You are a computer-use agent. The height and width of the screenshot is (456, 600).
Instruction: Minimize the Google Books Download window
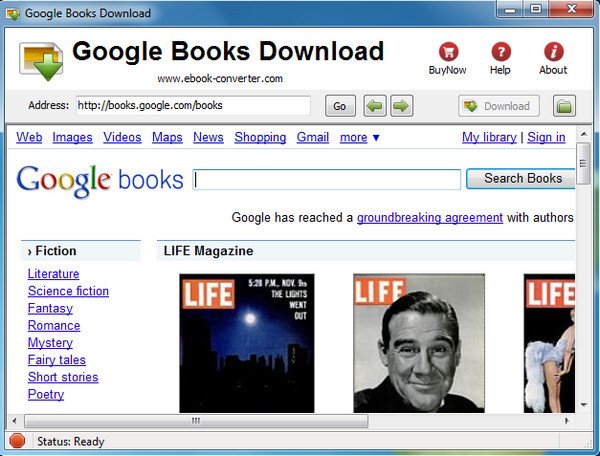coord(510,9)
